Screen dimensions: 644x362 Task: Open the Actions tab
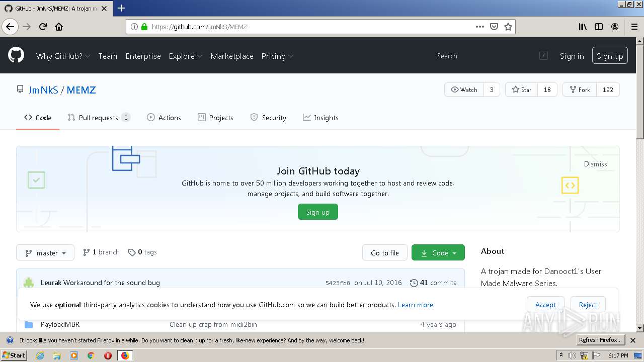[x=164, y=118]
